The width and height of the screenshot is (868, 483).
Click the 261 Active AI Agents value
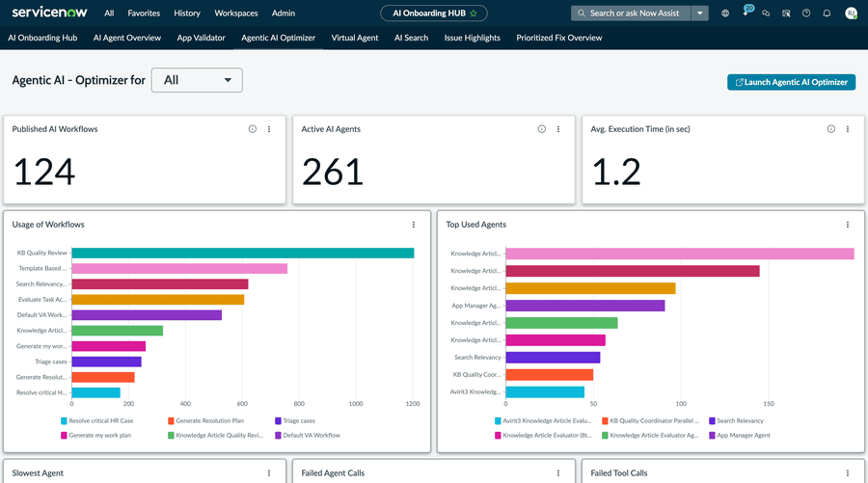(333, 172)
